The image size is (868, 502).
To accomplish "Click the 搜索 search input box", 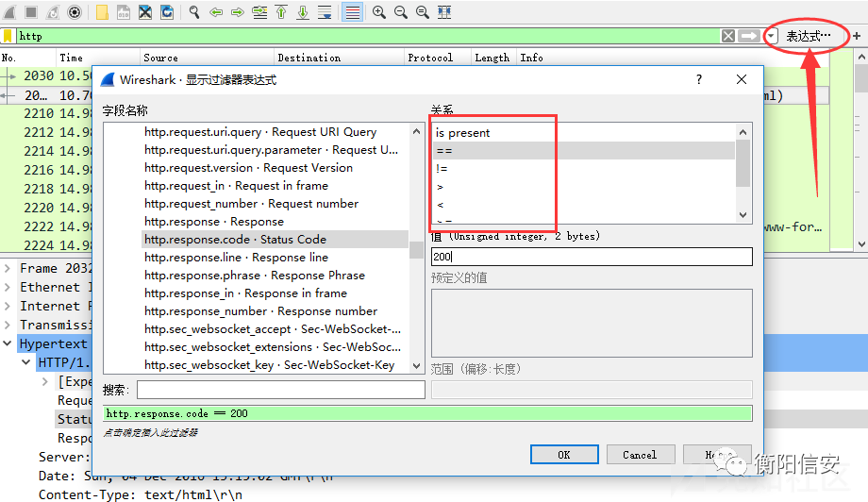I will 280,390.
